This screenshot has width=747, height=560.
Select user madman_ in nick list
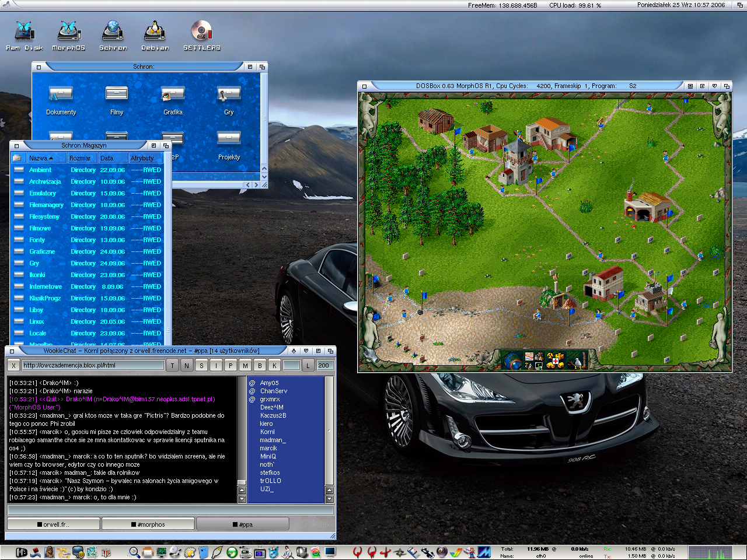pos(273,440)
